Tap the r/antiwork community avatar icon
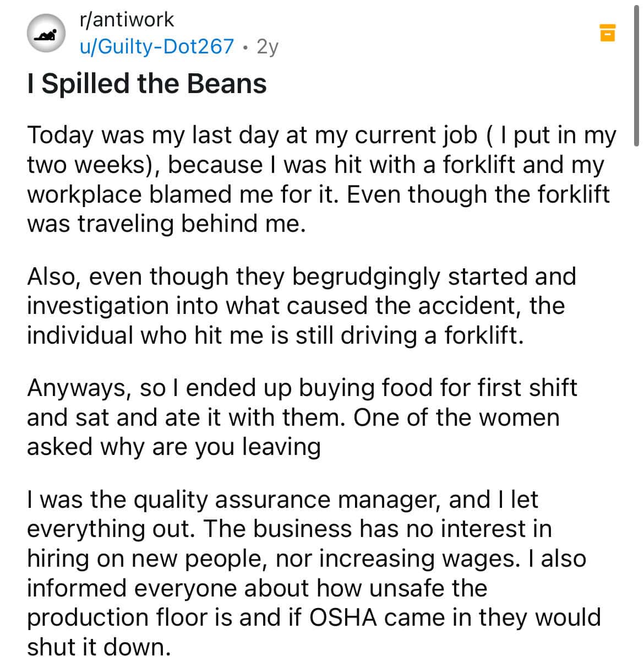This screenshot has height=667, width=644. point(46,34)
